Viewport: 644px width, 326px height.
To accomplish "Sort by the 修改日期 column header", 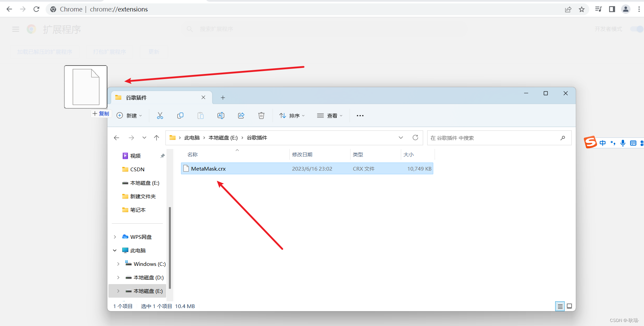I will click(320, 154).
